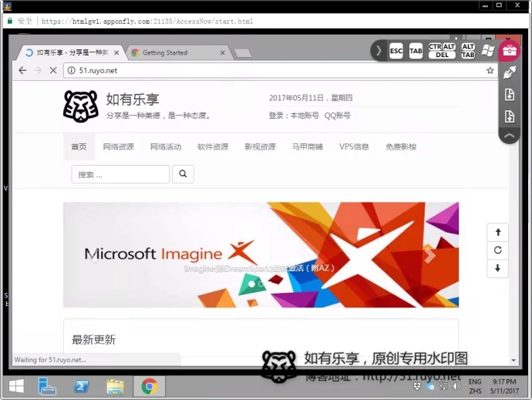Click the 如有乐享 site title
The height and width of the screenshot is (400, 532).
(133, 99)
